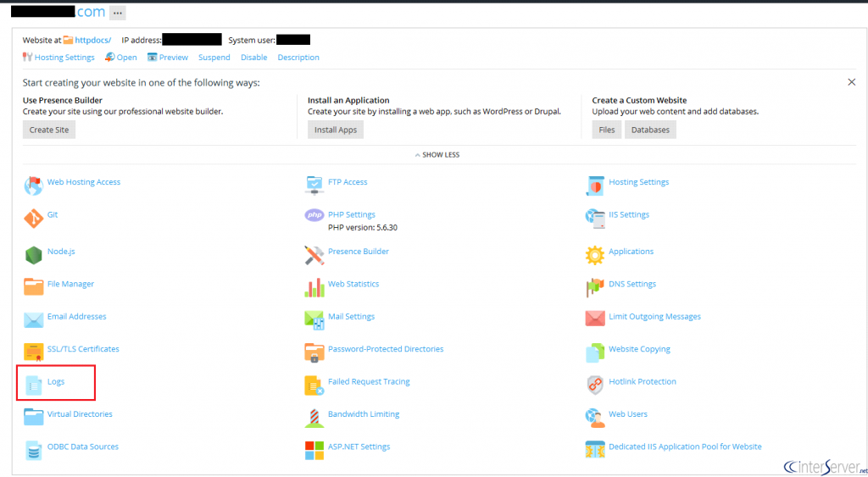Click the Password-Protected Directories icon

[314, 352]
